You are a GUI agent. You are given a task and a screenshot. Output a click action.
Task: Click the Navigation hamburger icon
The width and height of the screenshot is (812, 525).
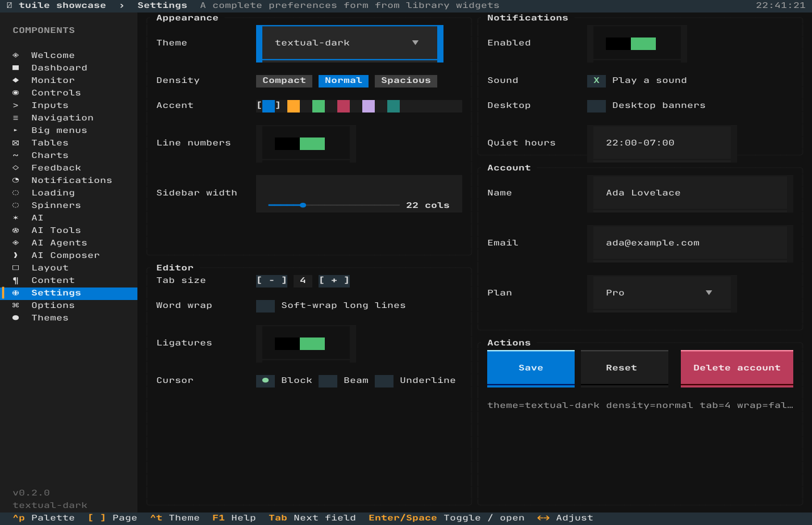pyautogui.click(x=16, y=118)
